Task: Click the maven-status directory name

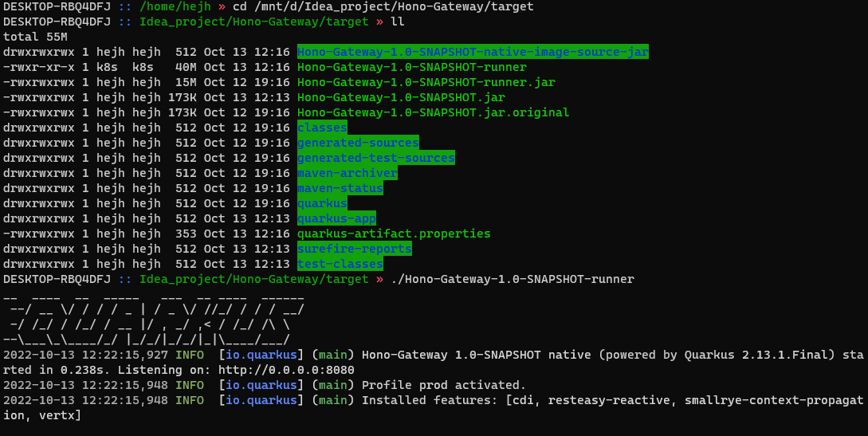Action: [x=340, y=189]
